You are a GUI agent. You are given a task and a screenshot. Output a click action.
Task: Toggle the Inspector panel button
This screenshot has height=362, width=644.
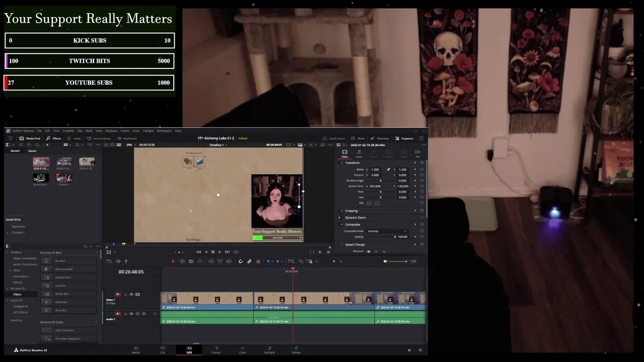coord(405,138)
